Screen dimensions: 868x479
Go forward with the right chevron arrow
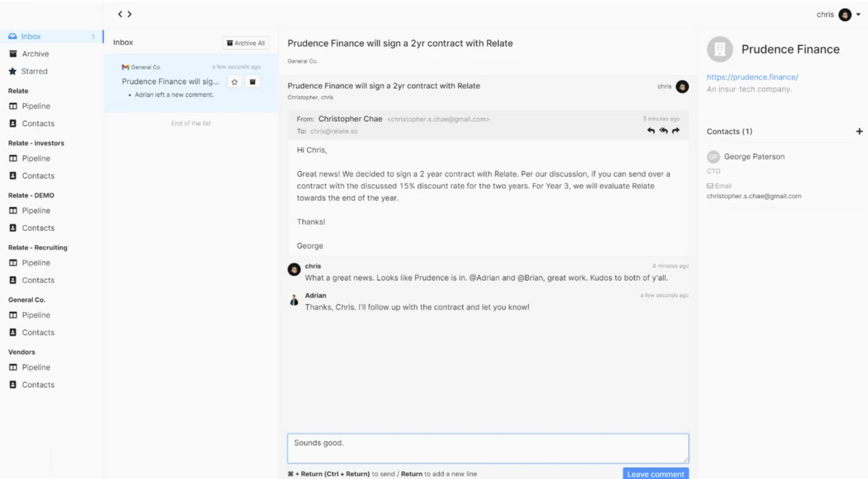click(129, 14)
